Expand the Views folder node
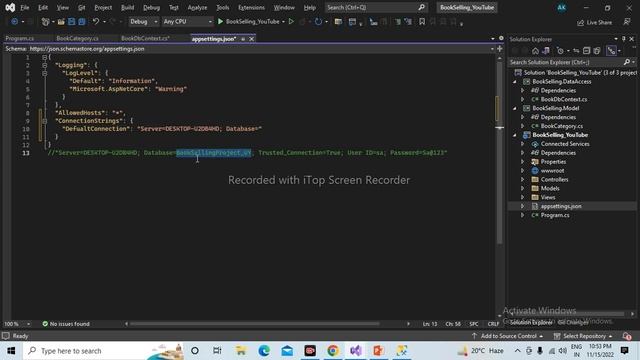Image resolution: width=640 pixels, height=360 pixels. coord(522,198)
